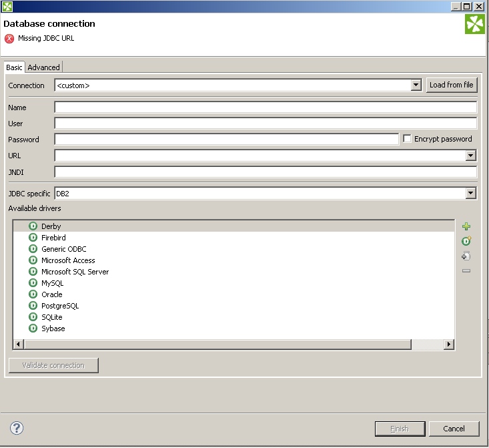Open the JDBC specific dropdown arrow
Viewport: 489px width, 448px height.
(470, 193)
